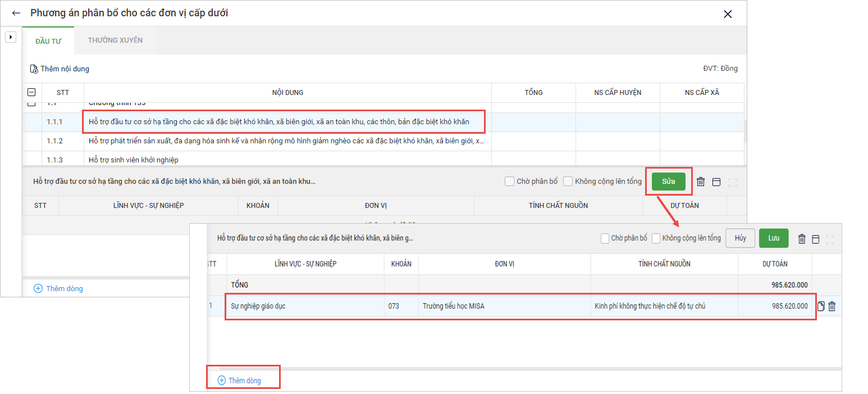Click the trash icon next to the Sửa button
The height and width of the screenshot is (394, 868).
pyautogui.click(x=701, y=182)
